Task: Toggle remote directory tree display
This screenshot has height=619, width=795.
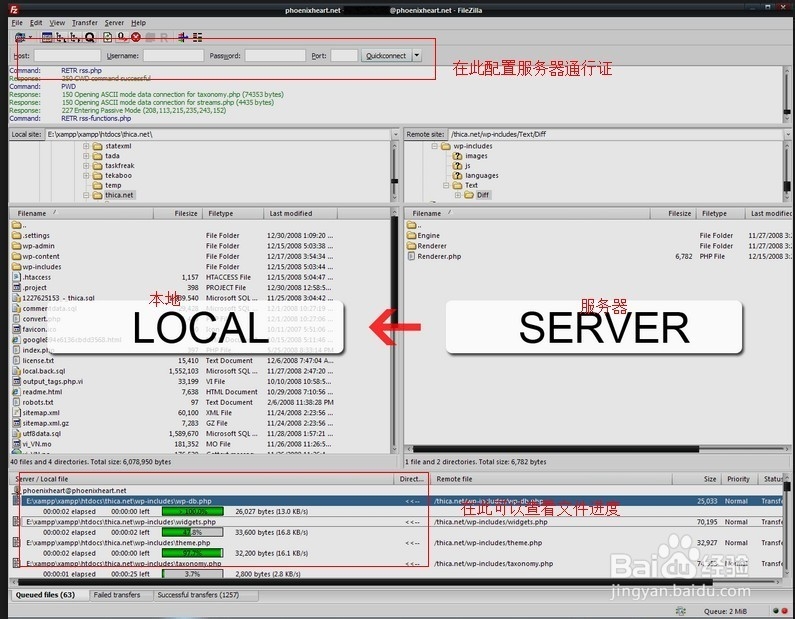Action: (75, 37)
